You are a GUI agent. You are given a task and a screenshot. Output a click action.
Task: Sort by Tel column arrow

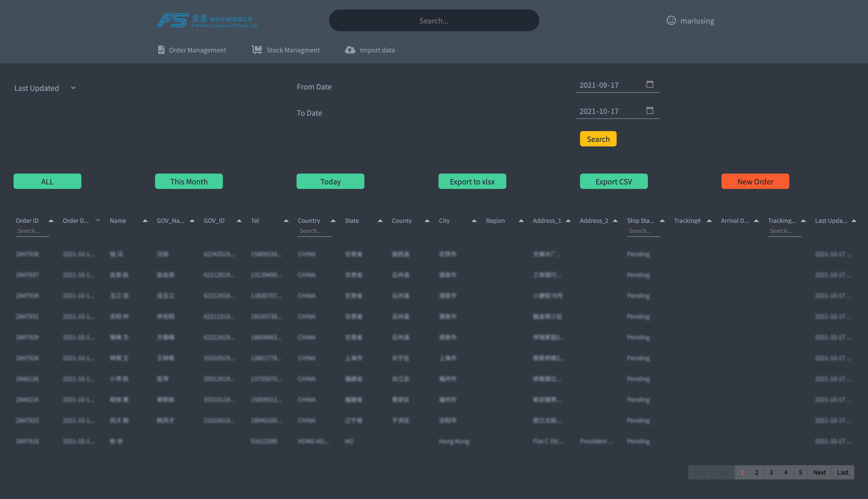pyautogui.click(x=286, y=221)
